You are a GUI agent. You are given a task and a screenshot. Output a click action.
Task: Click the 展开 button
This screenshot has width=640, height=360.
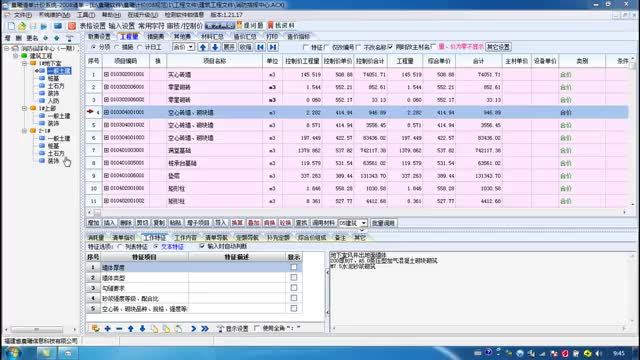click(x=229, y=47)
